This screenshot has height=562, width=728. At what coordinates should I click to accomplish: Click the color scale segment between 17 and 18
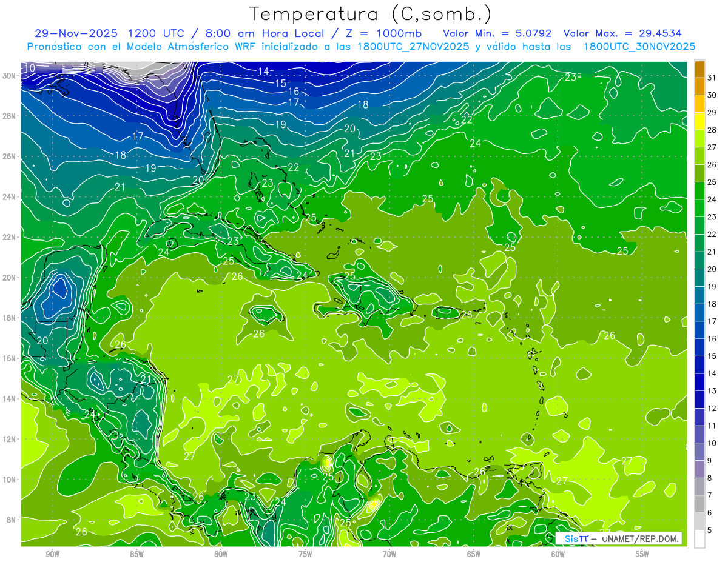click(699, 313)
